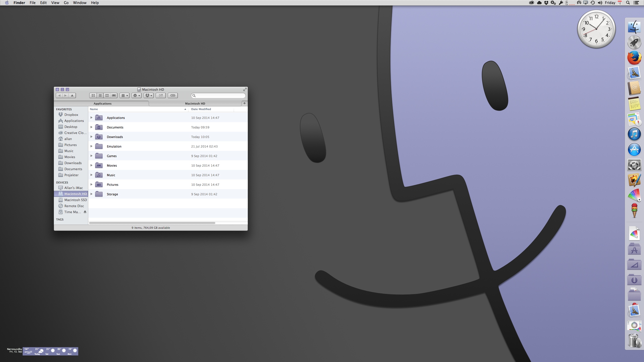Open Notification Center list icon
Image resolution: width=644 pixels, height=362 pixels.
(x=636, y=3)
